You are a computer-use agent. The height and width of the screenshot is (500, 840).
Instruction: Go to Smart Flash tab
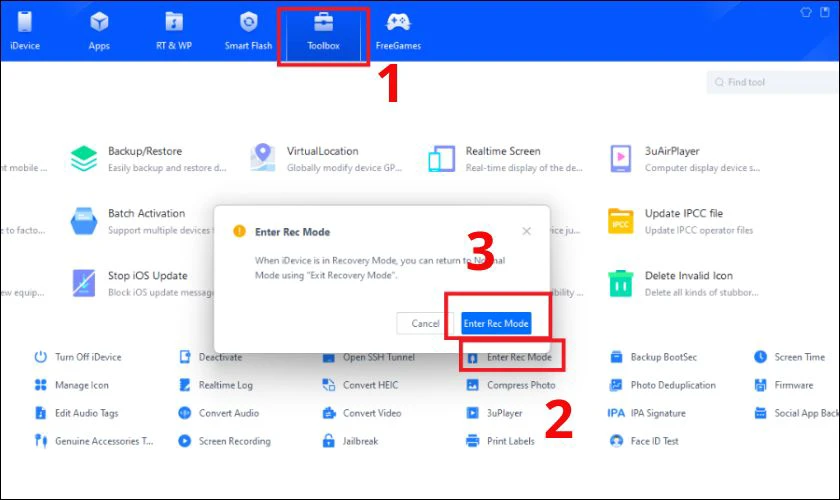(x=248, y=31)
